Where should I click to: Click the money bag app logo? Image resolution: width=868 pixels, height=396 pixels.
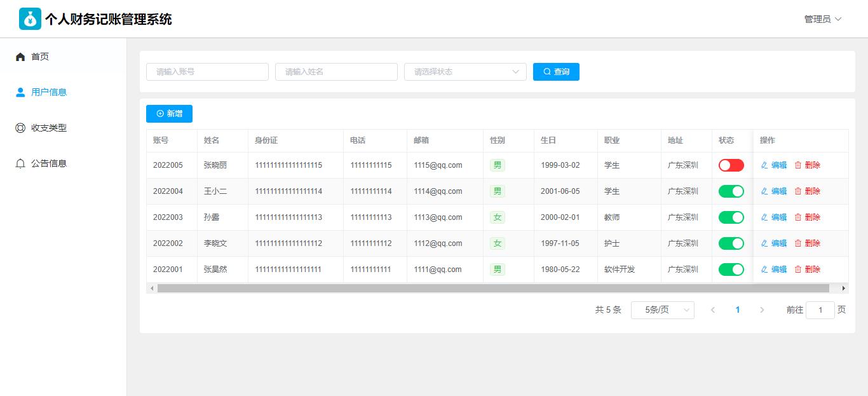[30, 19]
